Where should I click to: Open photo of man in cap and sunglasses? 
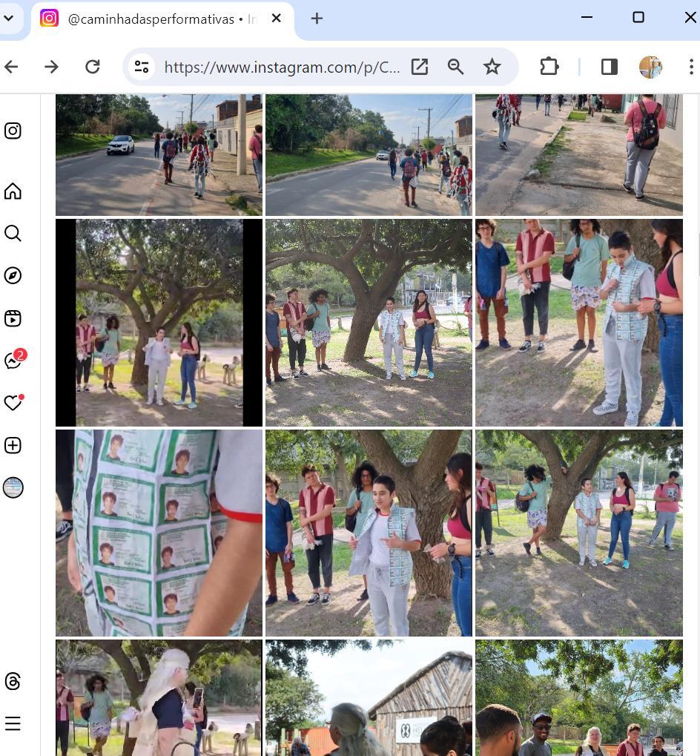(579, 697)
